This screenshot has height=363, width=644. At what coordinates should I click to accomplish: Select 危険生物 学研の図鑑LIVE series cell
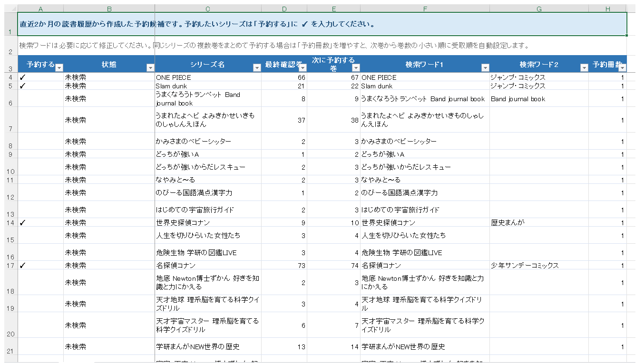(x=208, y=252)
